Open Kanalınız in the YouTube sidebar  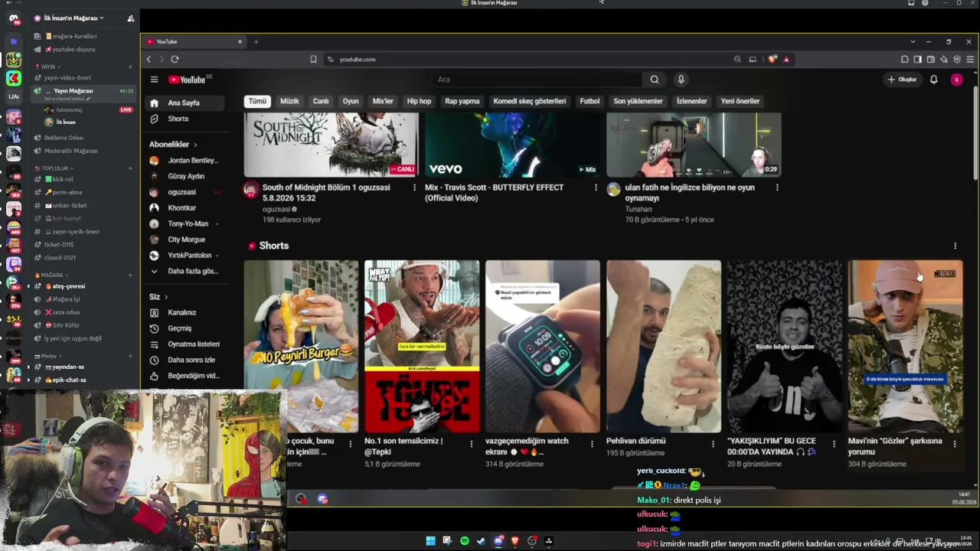point(184,312)
